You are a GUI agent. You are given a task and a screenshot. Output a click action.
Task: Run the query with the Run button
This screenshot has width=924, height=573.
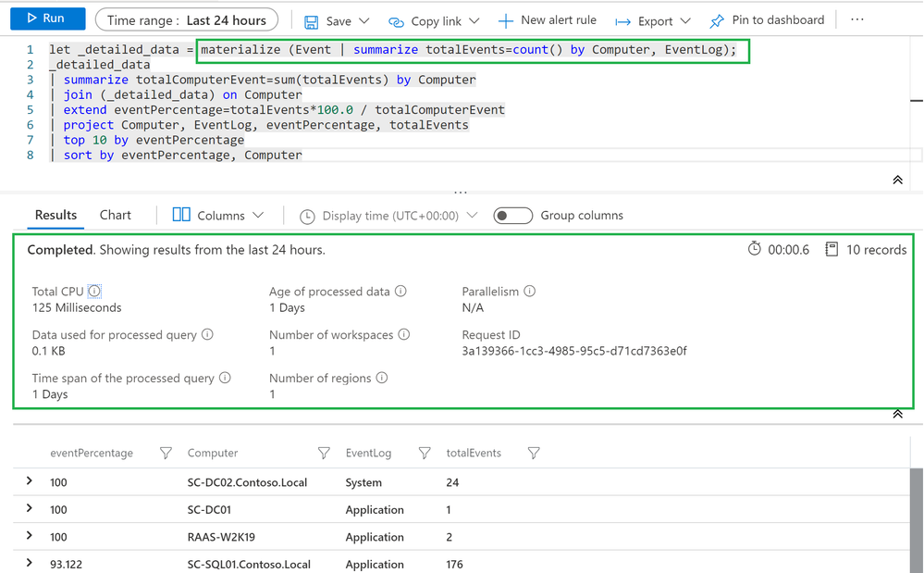pos(48,19)
